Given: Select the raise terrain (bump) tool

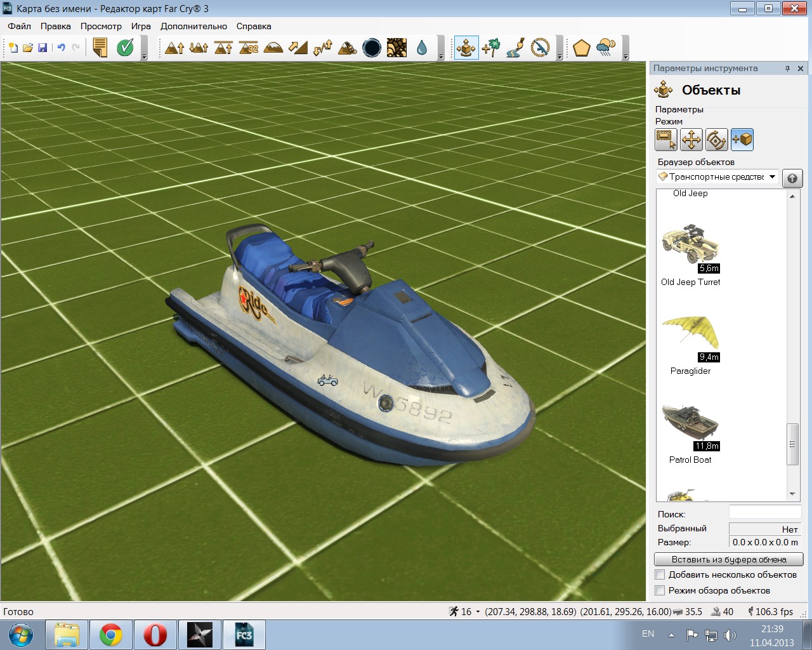Looking at the screenshot, I should pos(174,48).
